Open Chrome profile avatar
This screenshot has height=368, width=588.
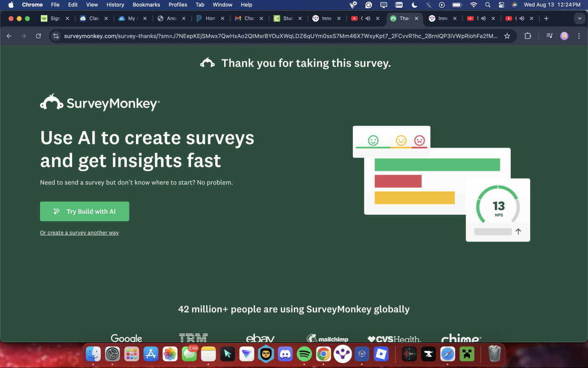pos(564,36)
